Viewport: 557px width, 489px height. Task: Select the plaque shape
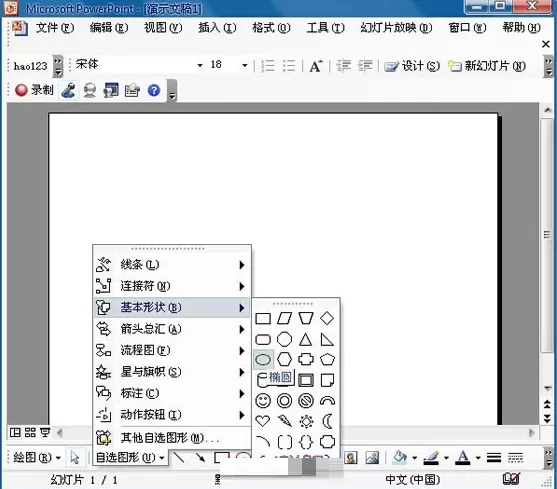327,442
